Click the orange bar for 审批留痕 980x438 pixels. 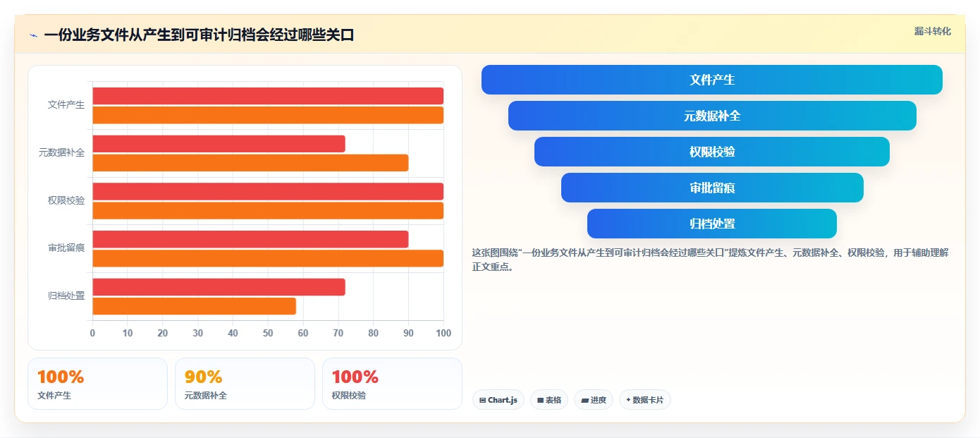[x=268, y=258]
